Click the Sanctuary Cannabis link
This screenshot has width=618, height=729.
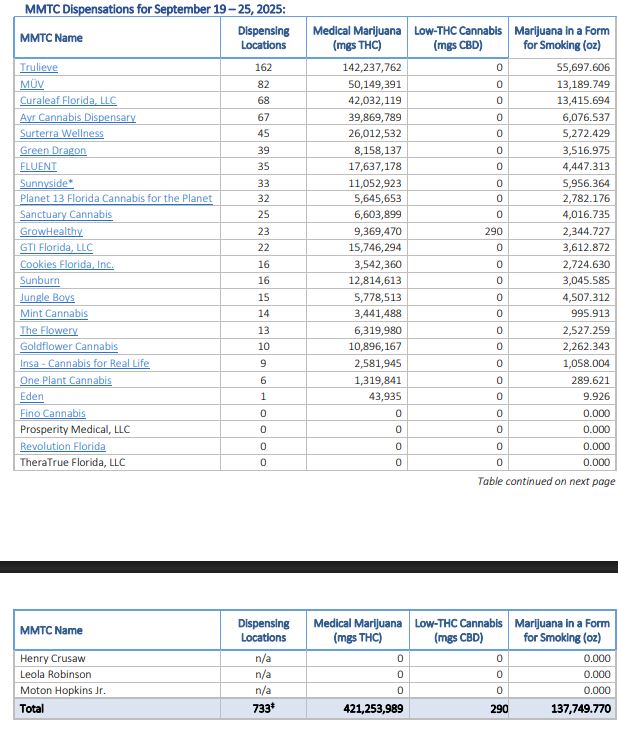[x=66, y=215]
